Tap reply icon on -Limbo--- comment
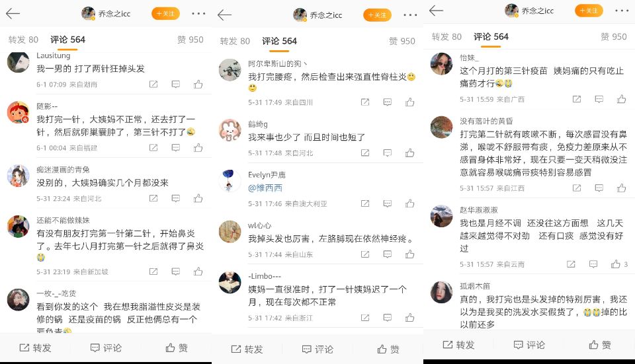The height and width of the screenshot is (364, 635). point(388,318)
